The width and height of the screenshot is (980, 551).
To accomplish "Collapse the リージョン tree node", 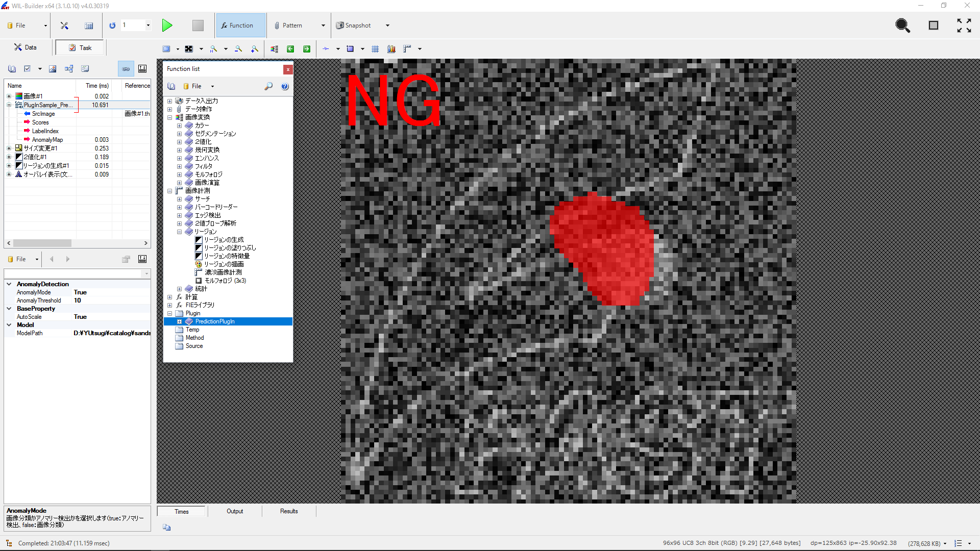I will click(179, 232).
